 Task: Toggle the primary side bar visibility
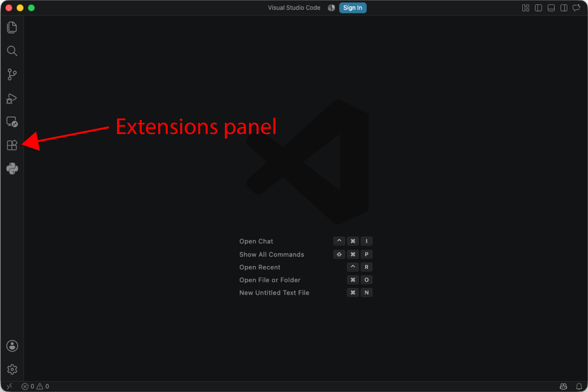point(538,8)
